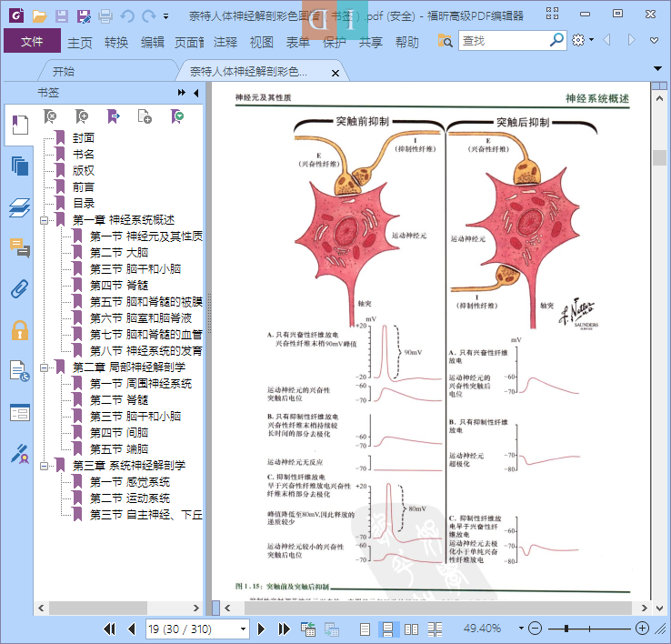Image resolution: width=671 pixels, height=644 pixels.
Task: Click the 查找 search input field
Action: point(504,41)
